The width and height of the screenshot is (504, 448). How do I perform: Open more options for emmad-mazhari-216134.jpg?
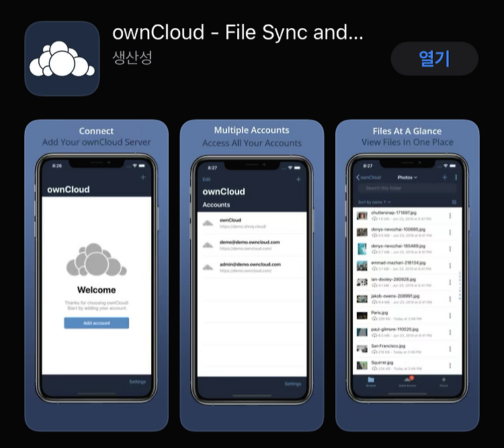(x=450, y=266)
